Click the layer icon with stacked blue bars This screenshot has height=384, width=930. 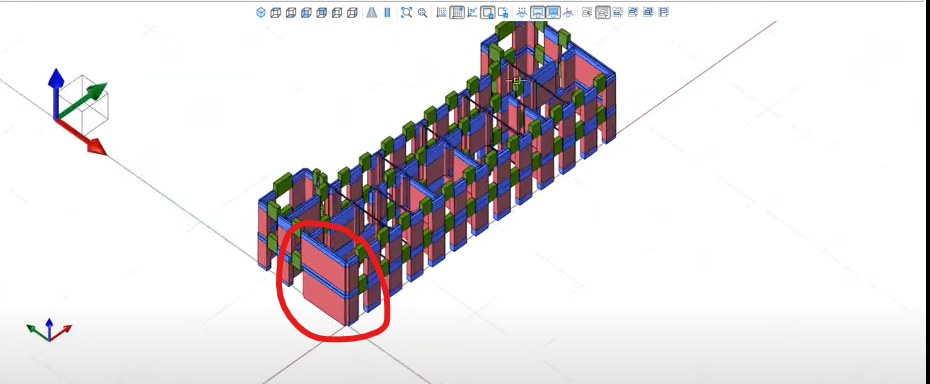click(x=648, y=12)
